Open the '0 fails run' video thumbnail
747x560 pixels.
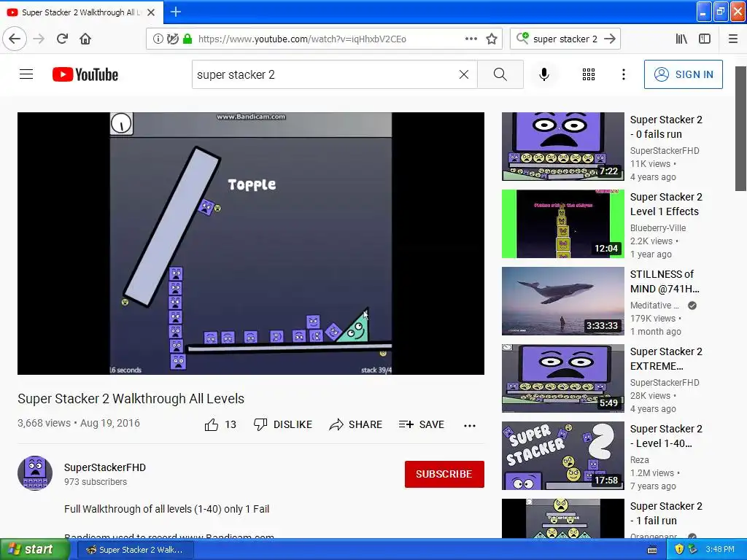click(562, 146)
